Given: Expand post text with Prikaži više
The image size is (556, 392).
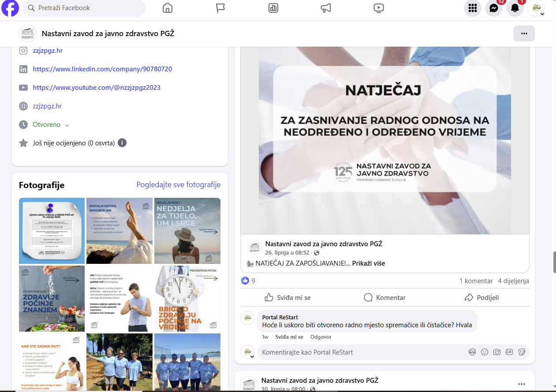Looking at the screenshot, I should pos(368,263).
